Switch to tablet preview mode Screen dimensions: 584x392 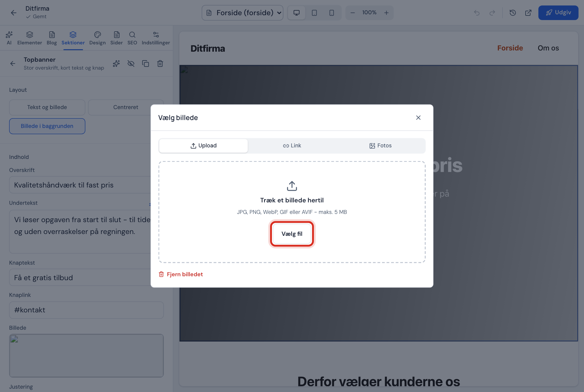[314, 13]
